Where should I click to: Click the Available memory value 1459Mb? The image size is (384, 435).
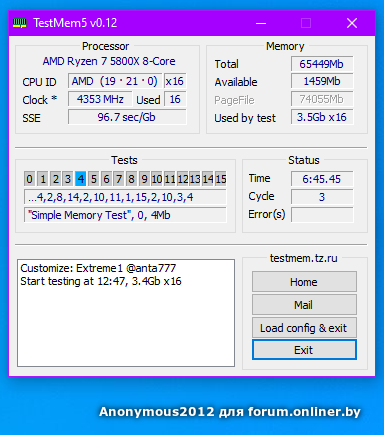[322, 81]
